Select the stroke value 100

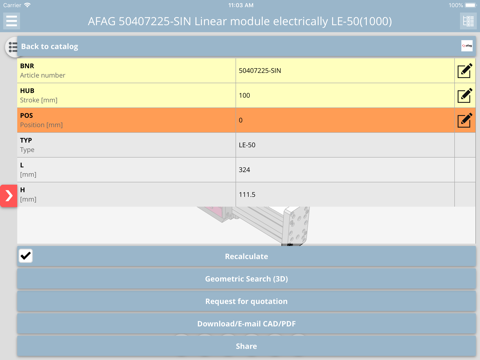[x=244, y=95]
